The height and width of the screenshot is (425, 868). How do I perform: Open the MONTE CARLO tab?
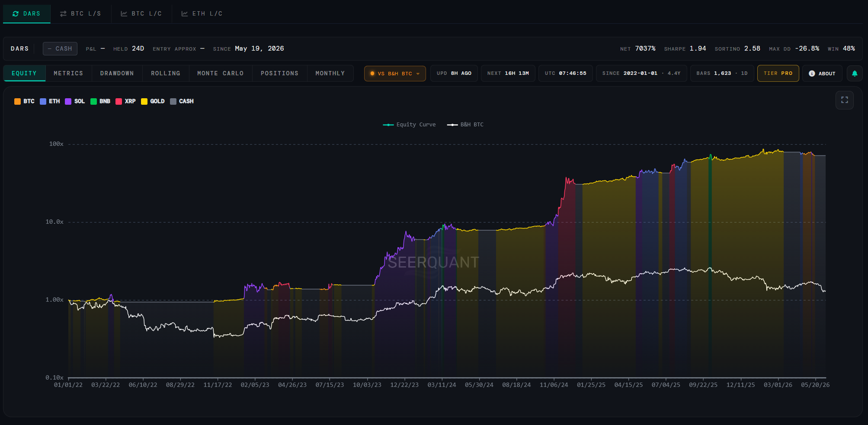[221, 74]
